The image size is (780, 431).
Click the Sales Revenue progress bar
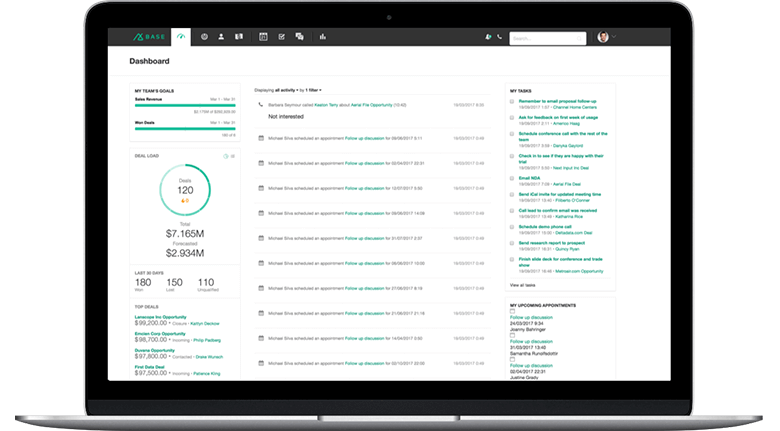click(185, 106)
